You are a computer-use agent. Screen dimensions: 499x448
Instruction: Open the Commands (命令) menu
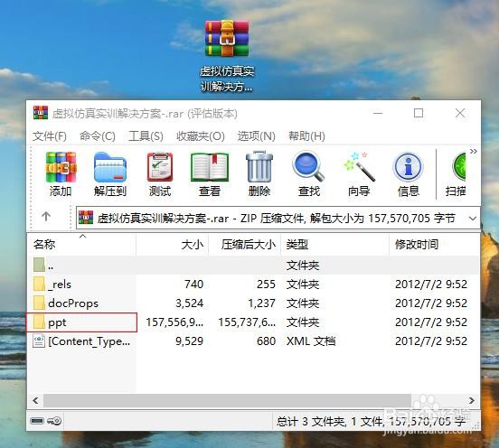[x=98, y=136]
